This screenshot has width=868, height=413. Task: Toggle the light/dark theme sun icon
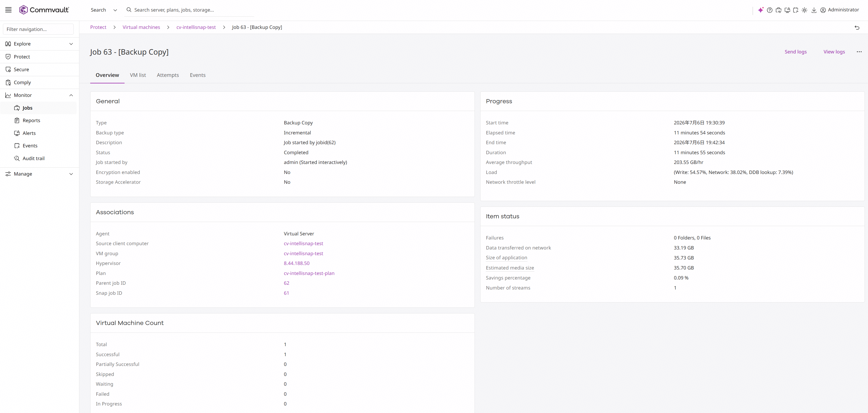(804, 10)
